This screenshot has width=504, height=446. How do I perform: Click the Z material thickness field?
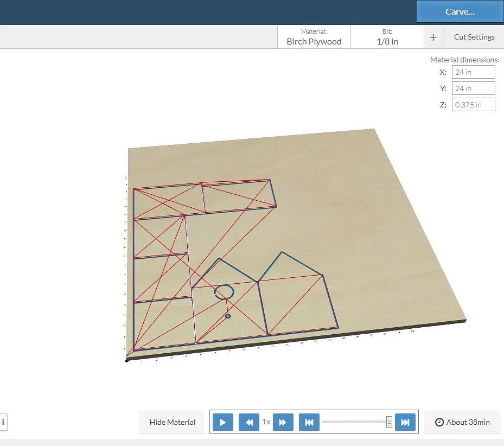(x=473, y=105)
